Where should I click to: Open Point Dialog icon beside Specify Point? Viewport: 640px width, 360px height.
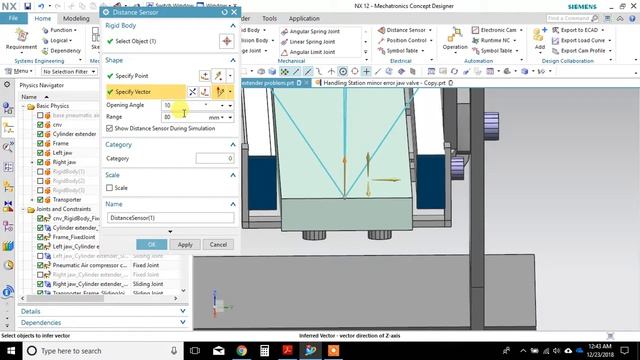(x=205, y=76)
